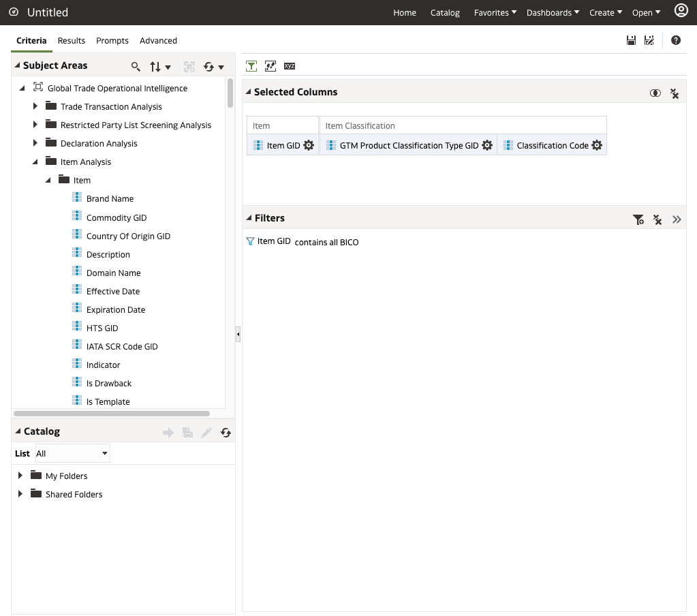697x616 pixels.
Task: Switch to the Advanced tab
Action: pos(158,40)
